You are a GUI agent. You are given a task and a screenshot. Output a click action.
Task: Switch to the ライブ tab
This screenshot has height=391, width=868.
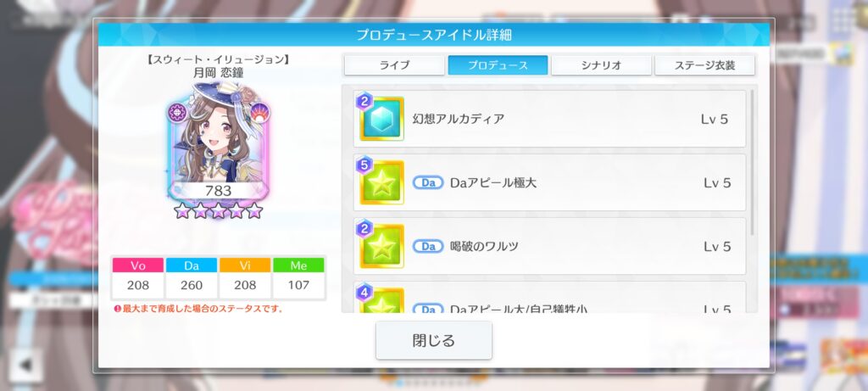[394, 64]
